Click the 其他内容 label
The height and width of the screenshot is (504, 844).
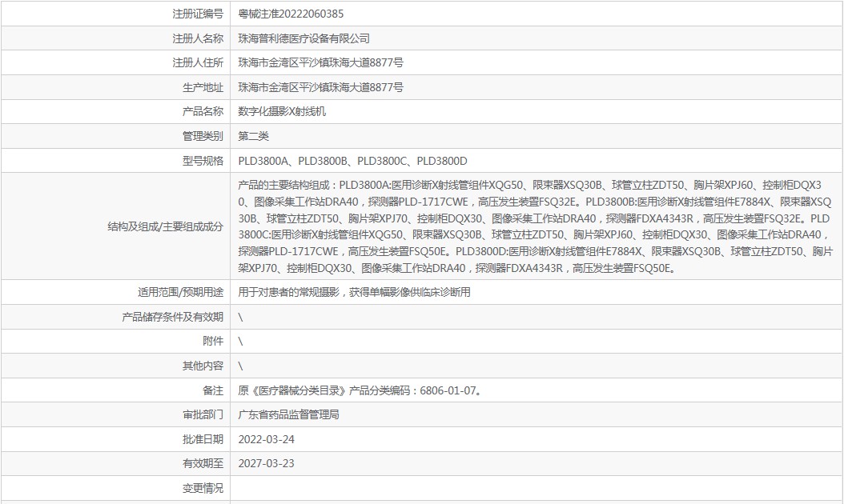coord(203,366)
